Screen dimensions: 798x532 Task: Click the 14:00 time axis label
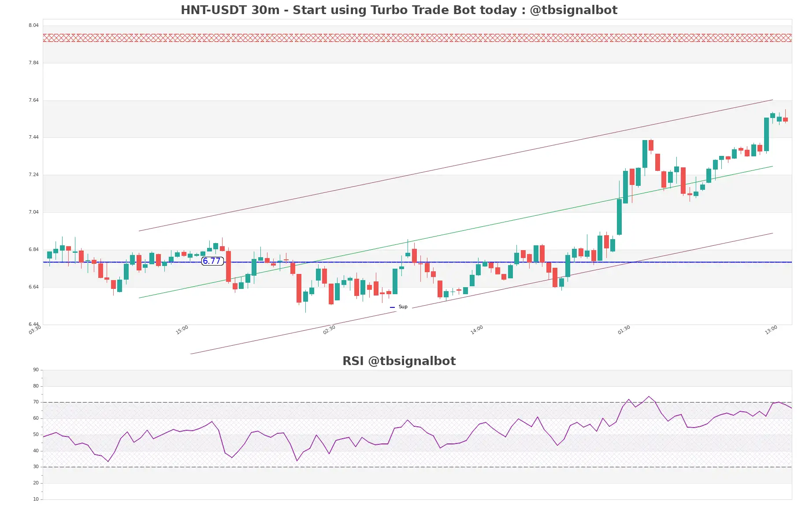[477, 330]
